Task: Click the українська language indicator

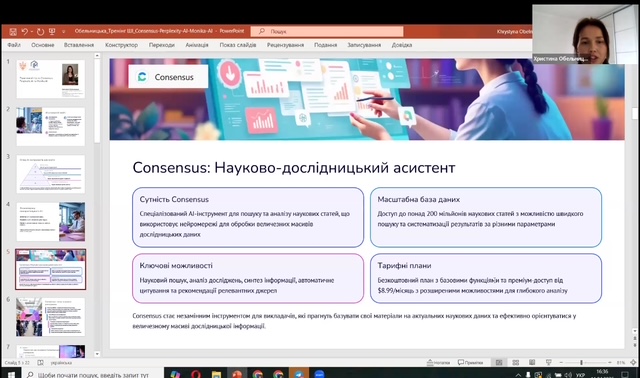Action: pyautogui.click(x=61, y=362)
